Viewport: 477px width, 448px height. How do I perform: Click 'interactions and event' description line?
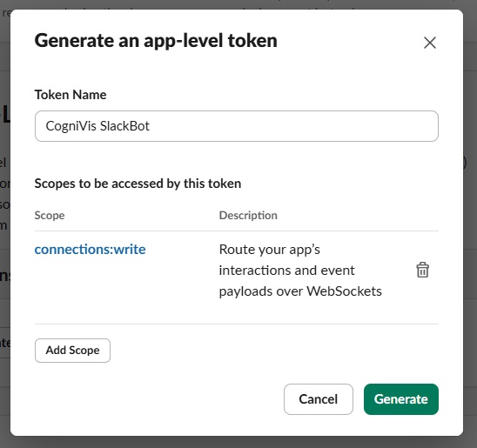pos(287,271)
